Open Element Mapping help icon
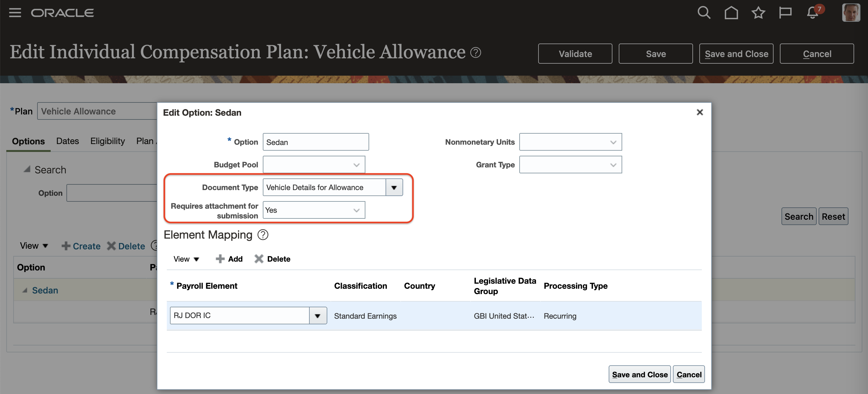 (262, 235)
